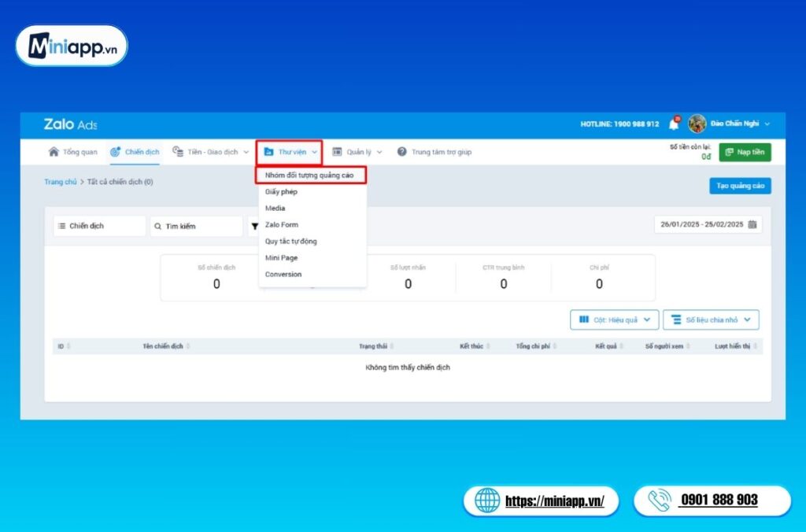Screen dimensions: 806x532
Task: Choose Giấy phép from the menu
Action: [281, 192]
